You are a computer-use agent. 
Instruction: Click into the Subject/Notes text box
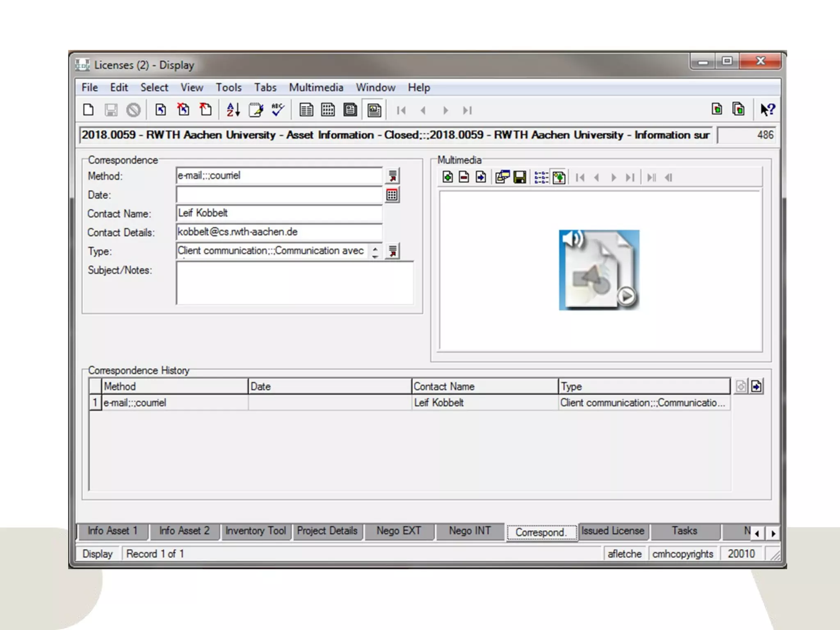tap(294, 283)
